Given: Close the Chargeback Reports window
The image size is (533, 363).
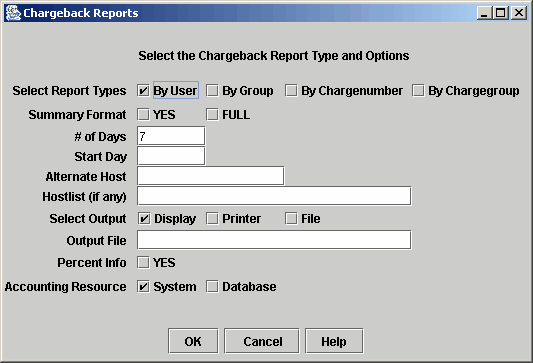Looking at the screenshot, I should point(519,13).
